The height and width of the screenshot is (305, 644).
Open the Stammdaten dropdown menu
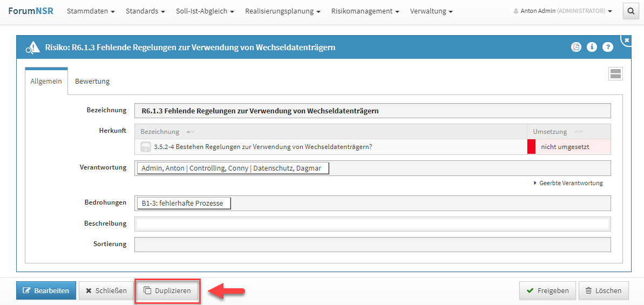(x=90, y=11)
